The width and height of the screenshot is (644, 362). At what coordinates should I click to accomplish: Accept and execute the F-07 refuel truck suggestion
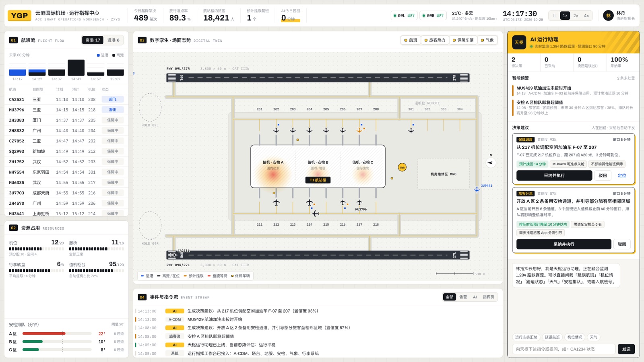554,175
